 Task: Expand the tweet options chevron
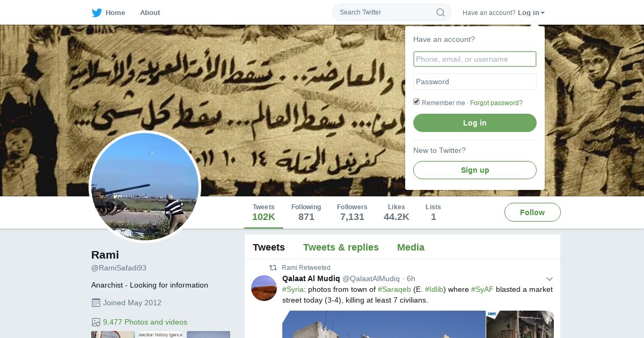[x=549, y=279]
